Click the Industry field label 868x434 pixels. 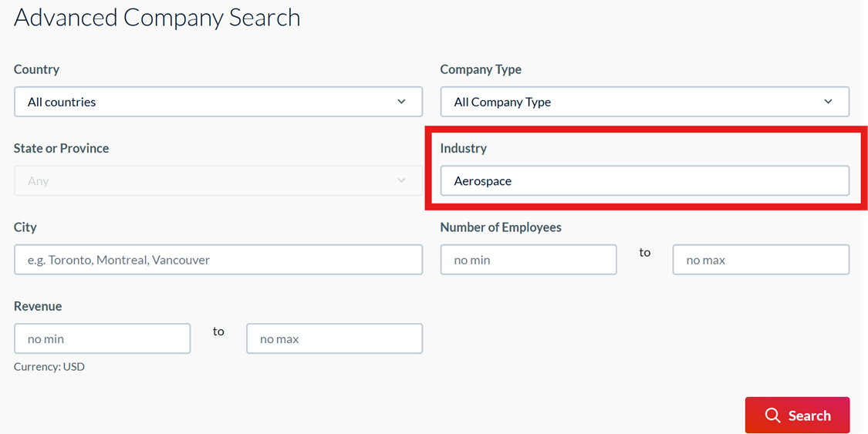(463, 148)
